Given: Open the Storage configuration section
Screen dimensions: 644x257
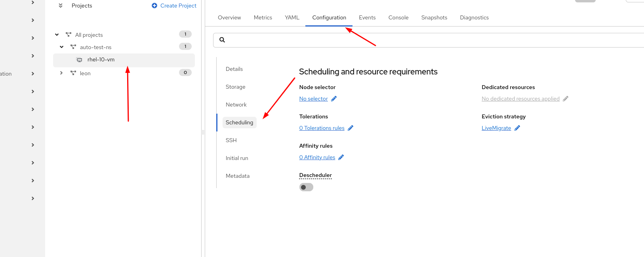Looking at the screenshot, I should [x=236, y=87].
